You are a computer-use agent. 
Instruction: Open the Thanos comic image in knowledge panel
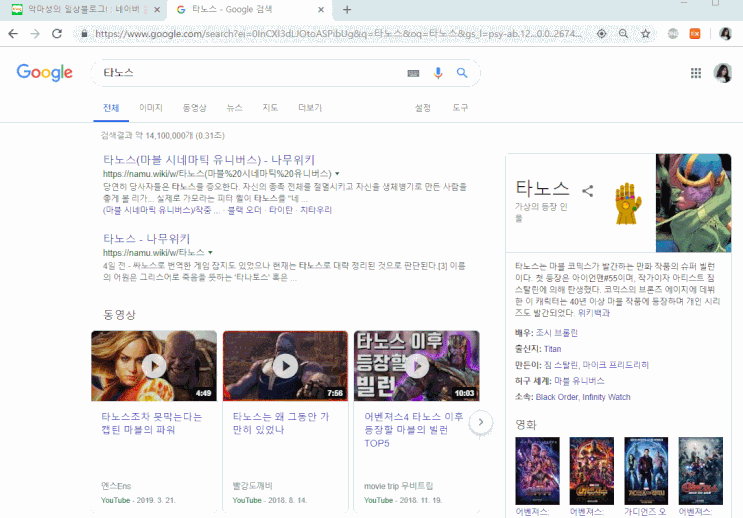click(693, 203)
